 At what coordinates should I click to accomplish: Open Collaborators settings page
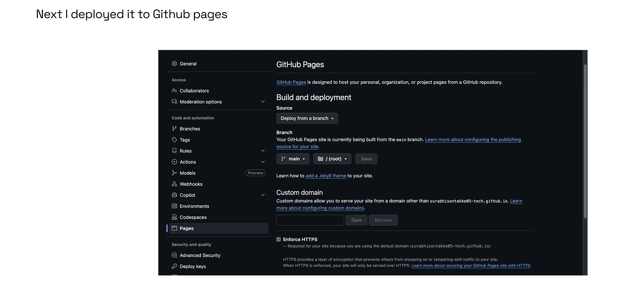pos(219,91)
